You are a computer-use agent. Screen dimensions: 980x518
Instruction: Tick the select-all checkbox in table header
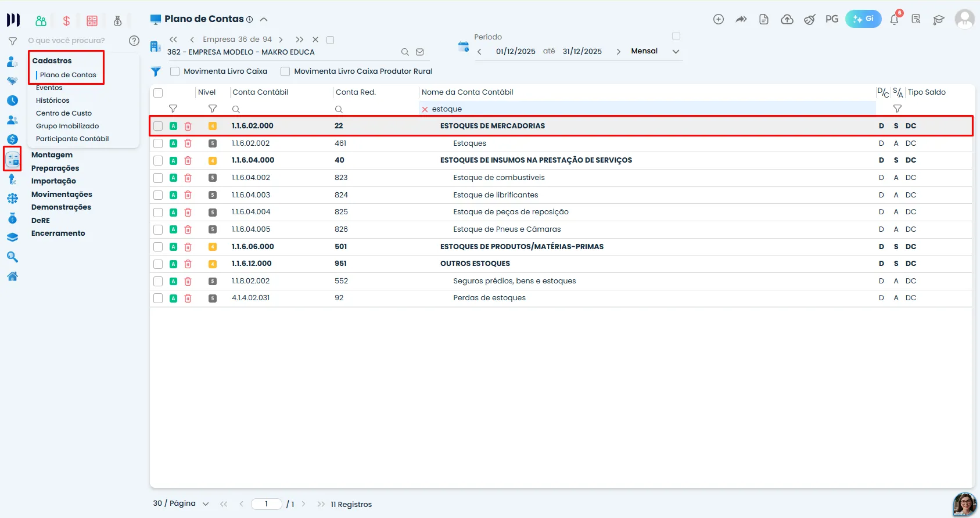(158, 93)
